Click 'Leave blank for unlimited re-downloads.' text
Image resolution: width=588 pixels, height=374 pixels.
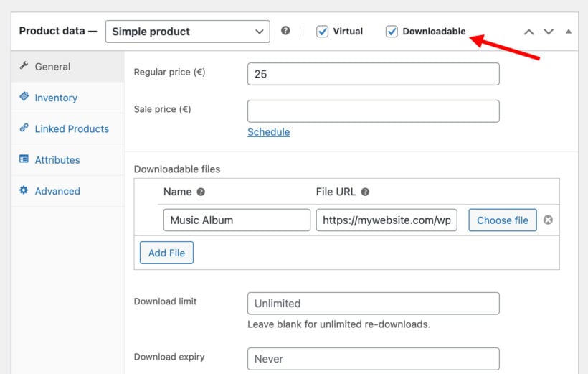click(339, 324)
